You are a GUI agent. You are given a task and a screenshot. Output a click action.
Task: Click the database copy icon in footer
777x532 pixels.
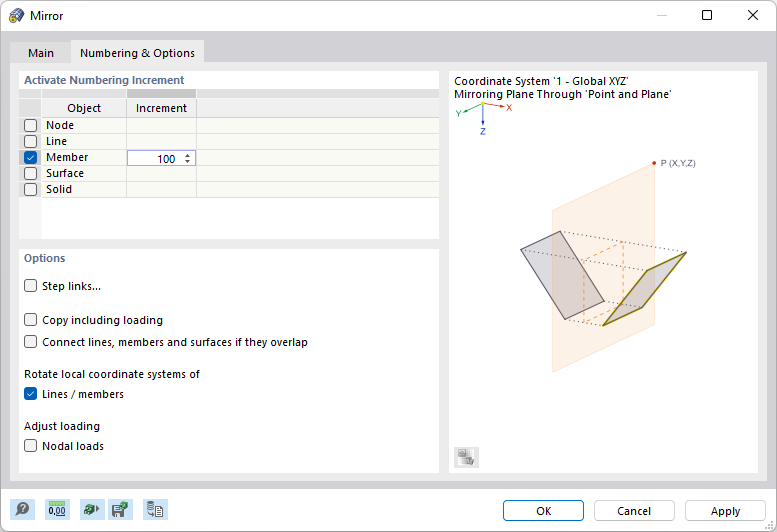[x=155, y=510]
